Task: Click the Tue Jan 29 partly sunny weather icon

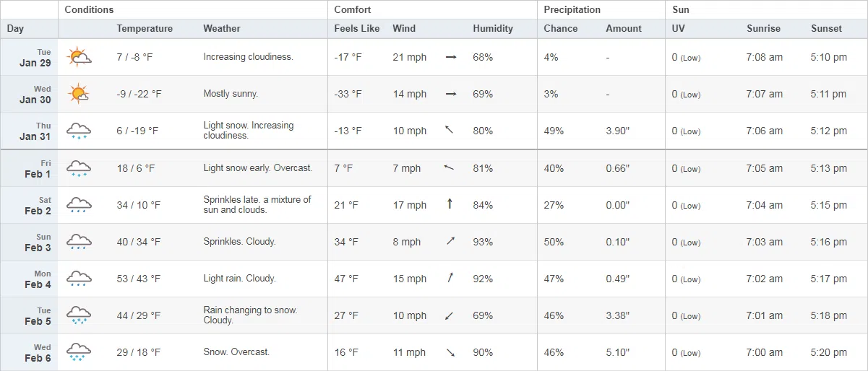Action: click(79, 57)
